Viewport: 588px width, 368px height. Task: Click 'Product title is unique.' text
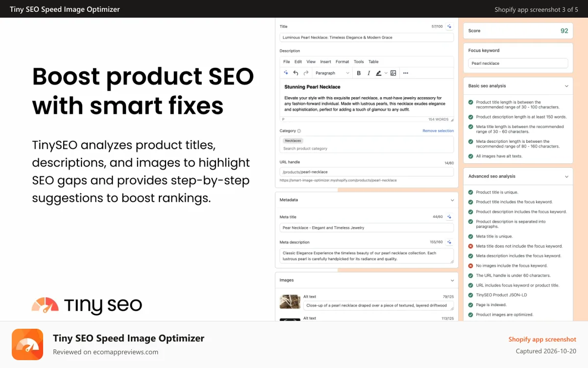497,192
